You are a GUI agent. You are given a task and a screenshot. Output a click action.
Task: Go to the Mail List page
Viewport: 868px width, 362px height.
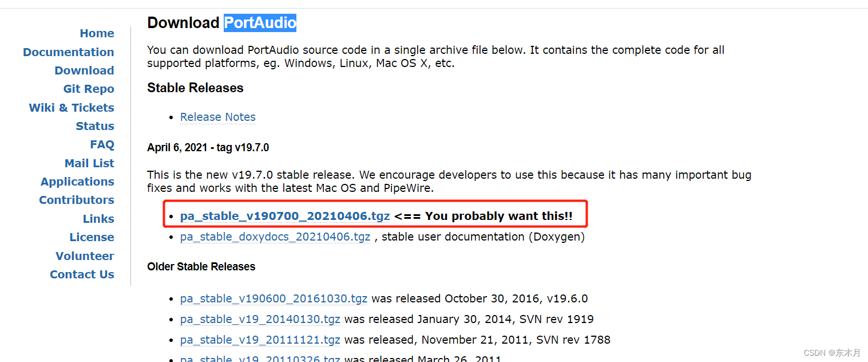(x=89, y=163)
